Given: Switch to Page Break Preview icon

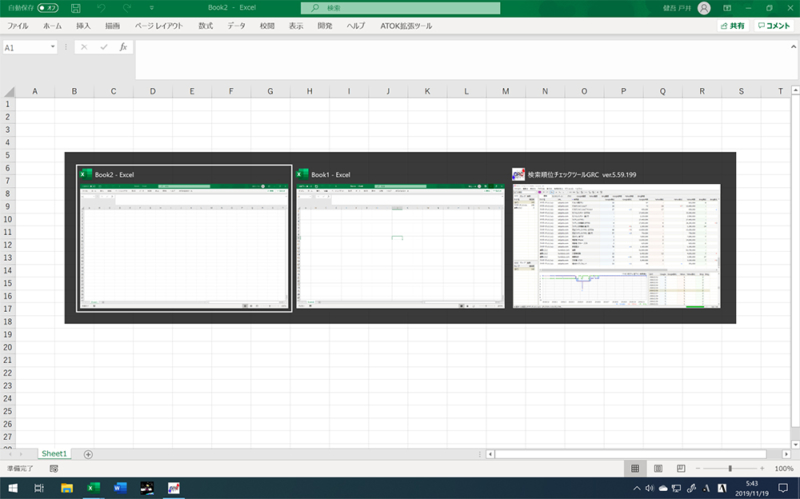Looking at the screenshot, I should (681, 468).
